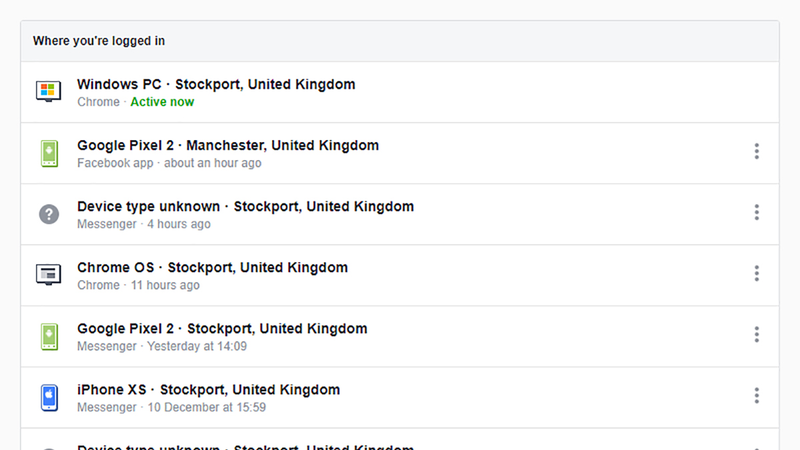800x450 pixels.
Task: Select the Chrome OS Stockport session title
Action: (x=213, y=267)
